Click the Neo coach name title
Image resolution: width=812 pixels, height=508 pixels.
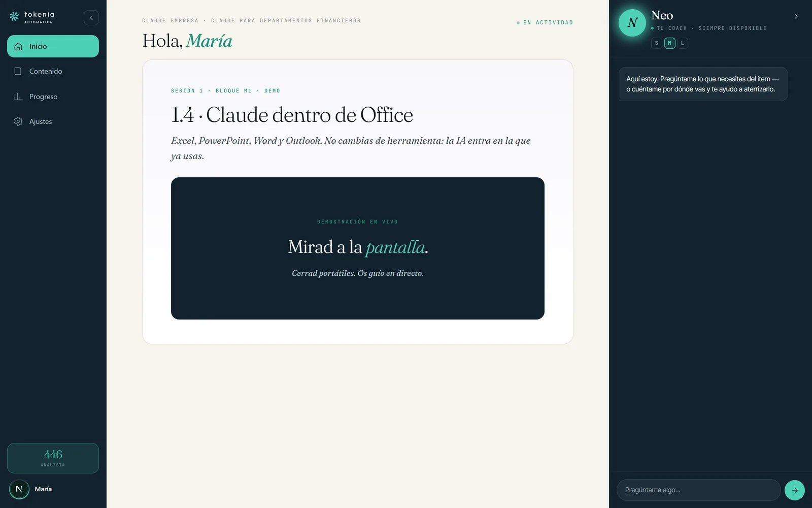coord(662,16)
